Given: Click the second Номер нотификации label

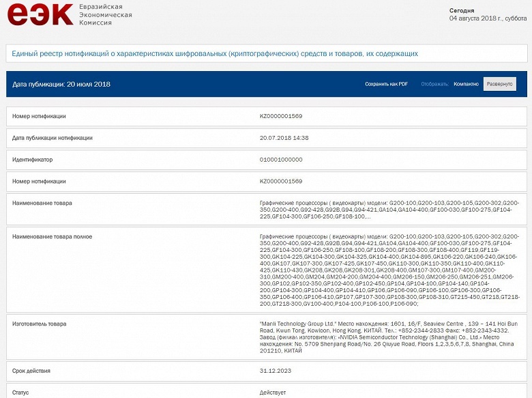Looking at the screenshot, I should (x=39, y=182).
